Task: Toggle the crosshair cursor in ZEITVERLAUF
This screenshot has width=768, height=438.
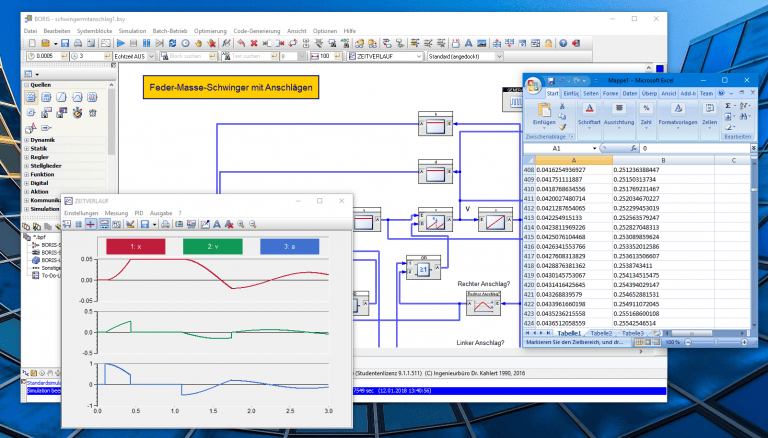Action: coord(91,224)
